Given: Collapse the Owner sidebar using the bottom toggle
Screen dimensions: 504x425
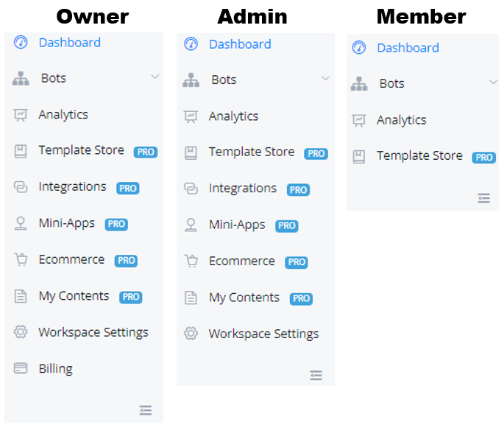Looking at the screenshot, I should (146, 410).
